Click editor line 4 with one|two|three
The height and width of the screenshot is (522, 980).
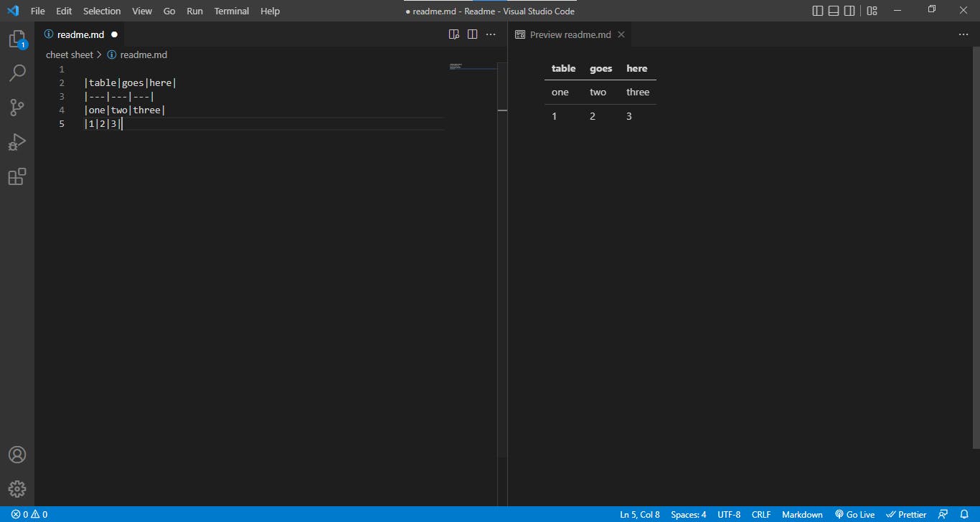point(125,110)
